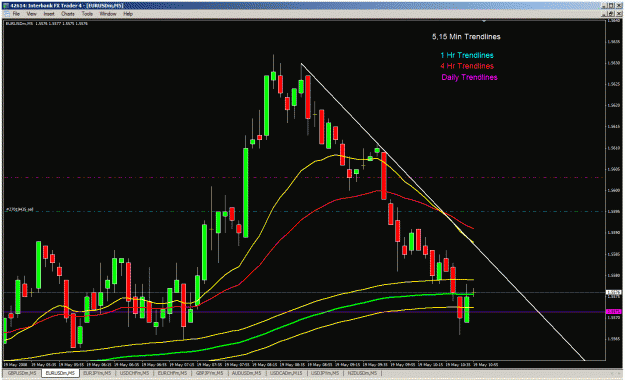This screenshot has height=380, width=625.
Task: Switch to the GBPJPYm,M5 chart tab
Action: [x=210, y=373]
